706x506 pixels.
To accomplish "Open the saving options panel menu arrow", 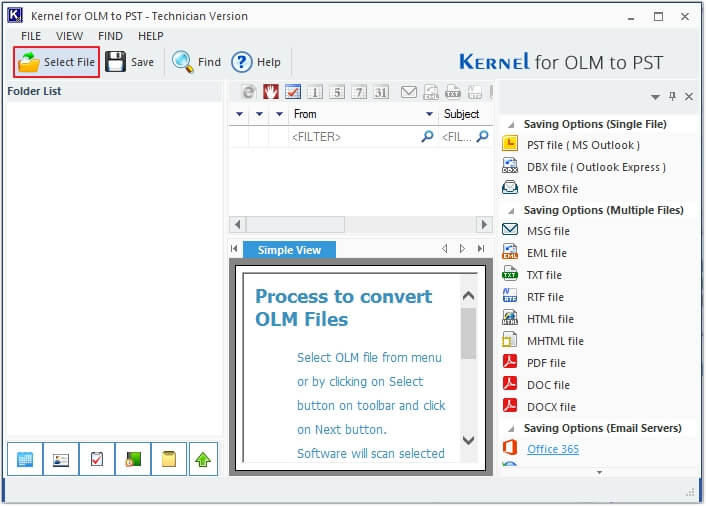I will tap(655, 97).
